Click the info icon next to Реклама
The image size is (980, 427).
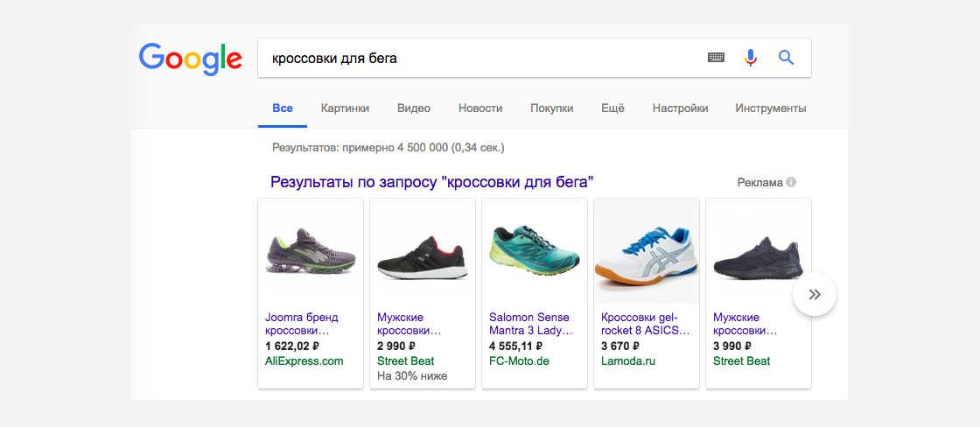[791, 183]
